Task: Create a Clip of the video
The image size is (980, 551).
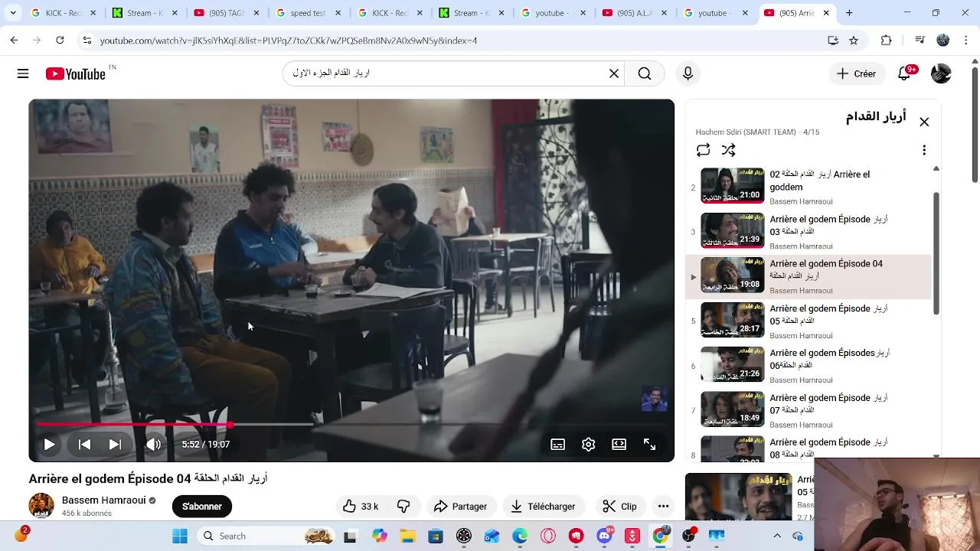Action: pos(619,507)
